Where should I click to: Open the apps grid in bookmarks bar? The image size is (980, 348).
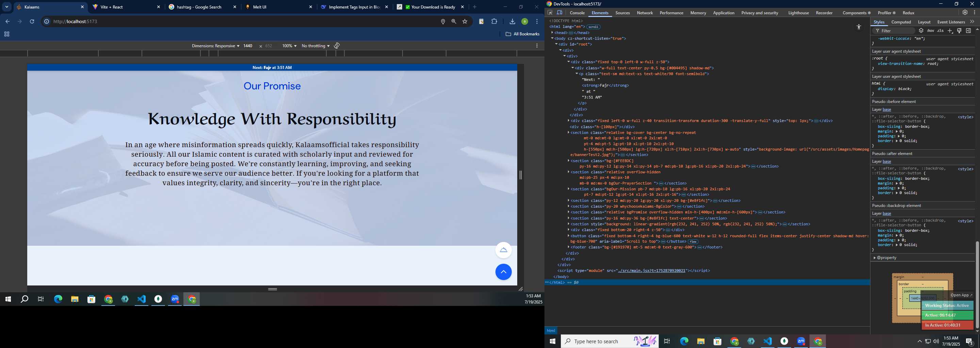point(6,34)
